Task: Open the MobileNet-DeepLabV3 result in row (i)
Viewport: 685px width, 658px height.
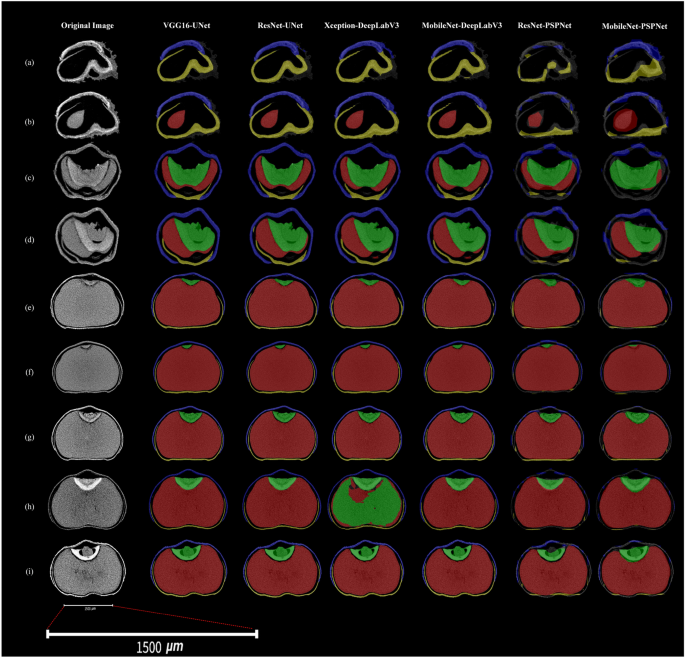Action: tap(460, 568)
